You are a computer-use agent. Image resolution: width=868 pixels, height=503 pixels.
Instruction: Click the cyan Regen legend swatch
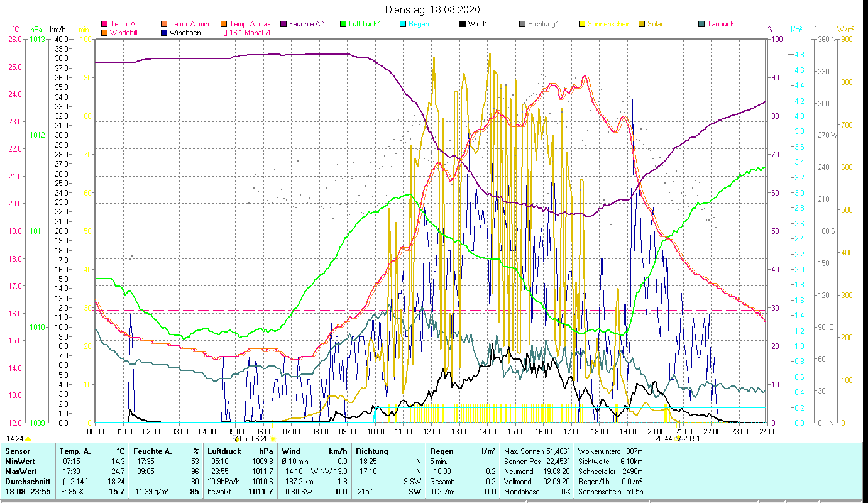coord(403,24)
